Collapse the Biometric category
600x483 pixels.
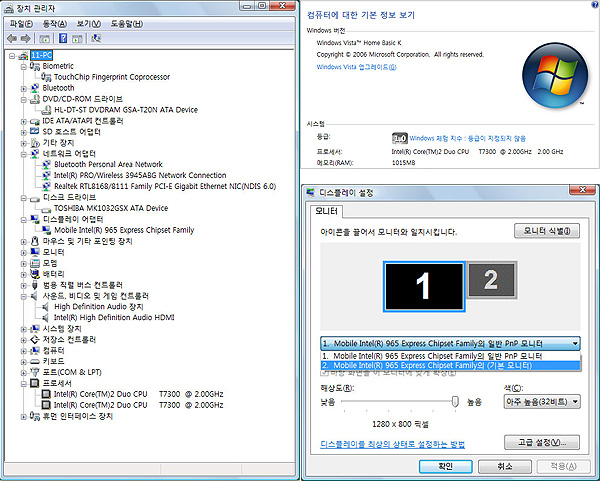pyautogui.click(x=24, y=67)
